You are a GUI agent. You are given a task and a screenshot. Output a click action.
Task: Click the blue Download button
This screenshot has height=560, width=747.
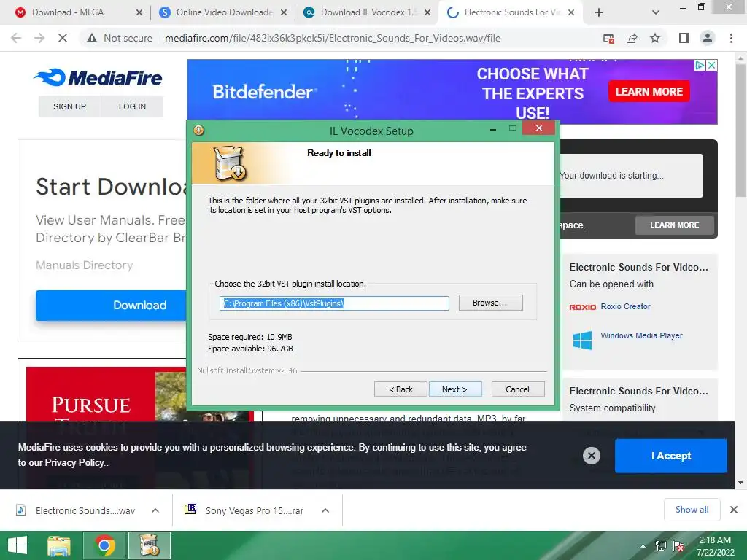click(x=111, y=306)
